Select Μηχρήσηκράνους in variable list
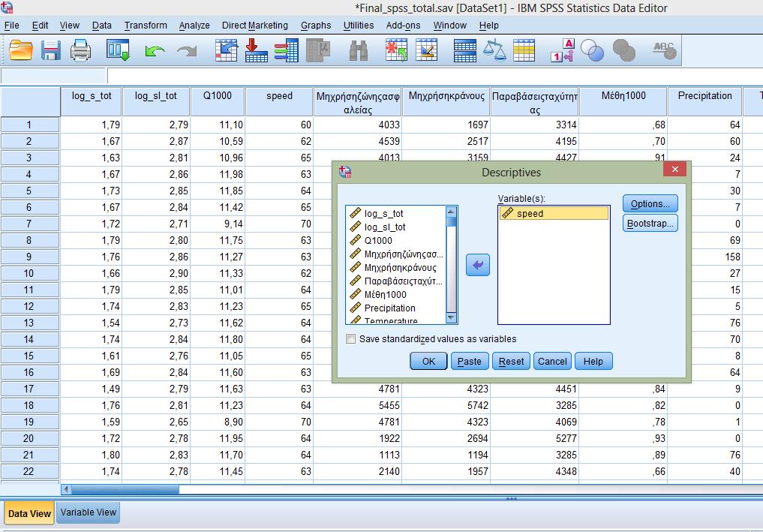The height and width of the screenshot is (532, 763). 395,267
